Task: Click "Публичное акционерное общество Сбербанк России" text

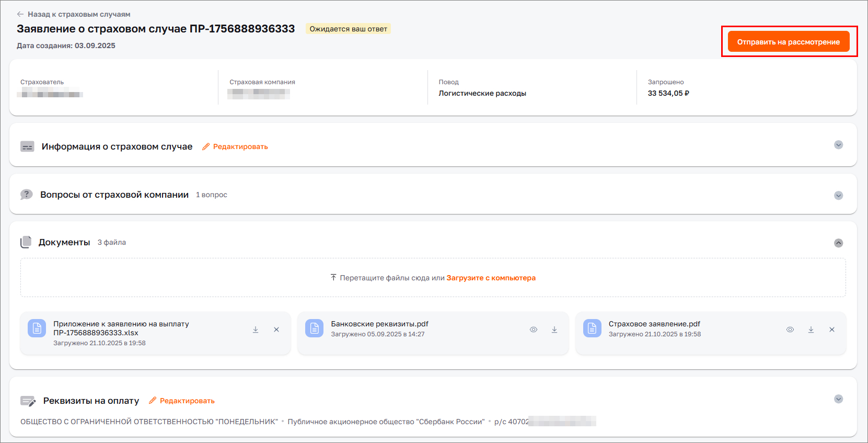Action: pos(386,422)
